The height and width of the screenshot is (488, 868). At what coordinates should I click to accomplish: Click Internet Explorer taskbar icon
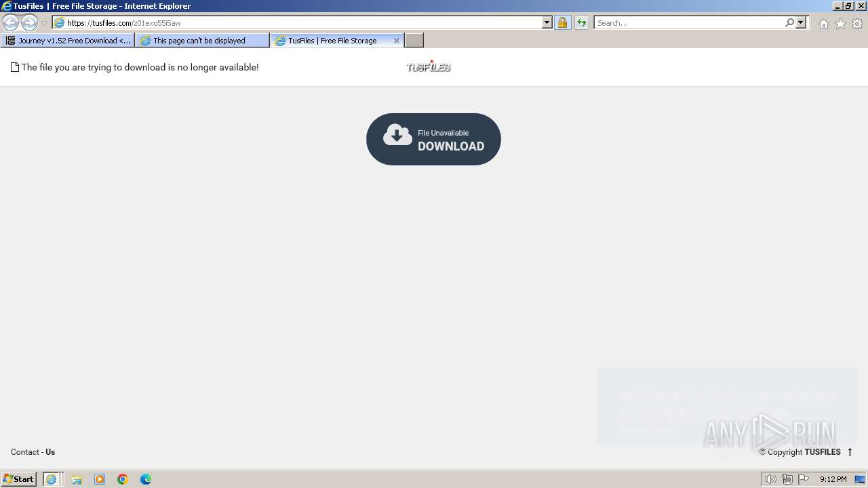52,479
